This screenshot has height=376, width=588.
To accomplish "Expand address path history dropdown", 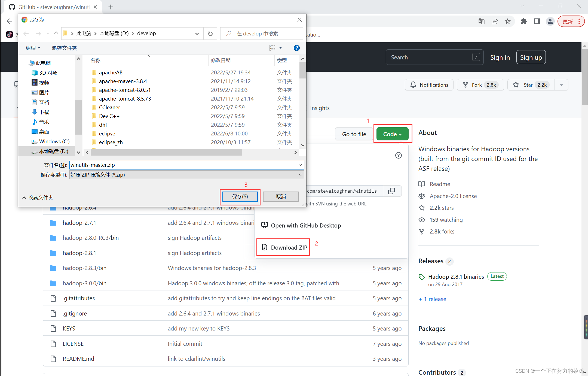I will click(x=197, y=34).
